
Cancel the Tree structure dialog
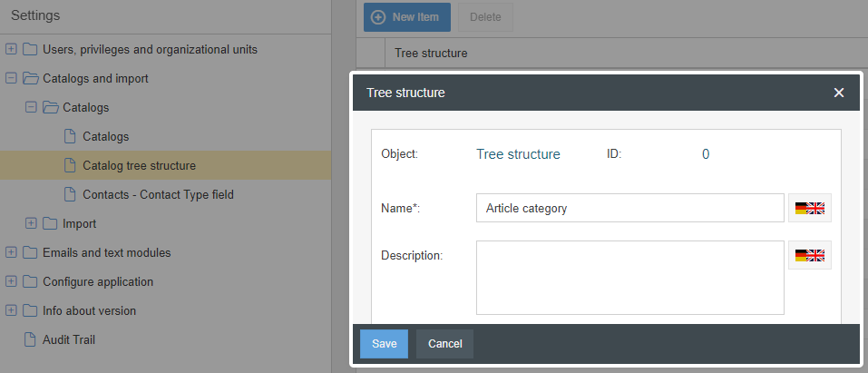pyautogui.click(x=444, y=344)
